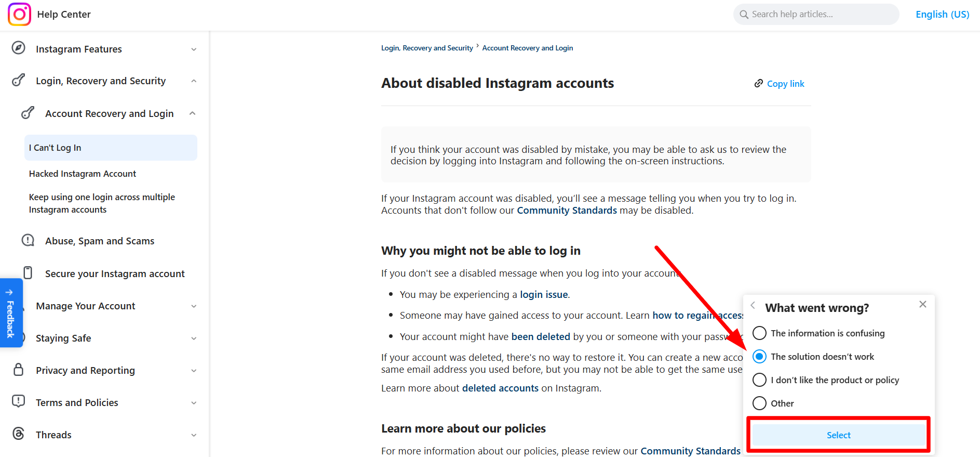
Task: Click 'Learn more about our policies' heading
Action: [x=463, y=428]
